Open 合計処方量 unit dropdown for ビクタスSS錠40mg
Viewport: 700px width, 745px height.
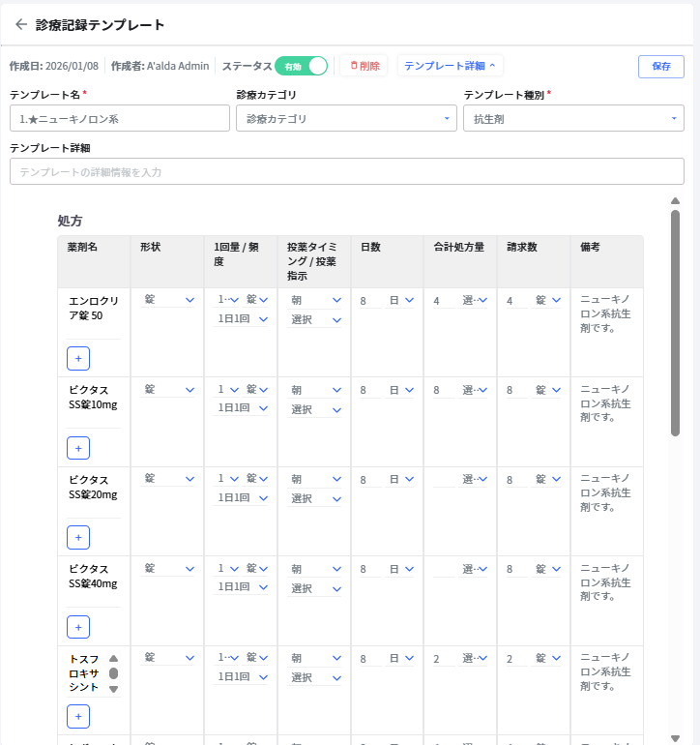pos(474,569)
